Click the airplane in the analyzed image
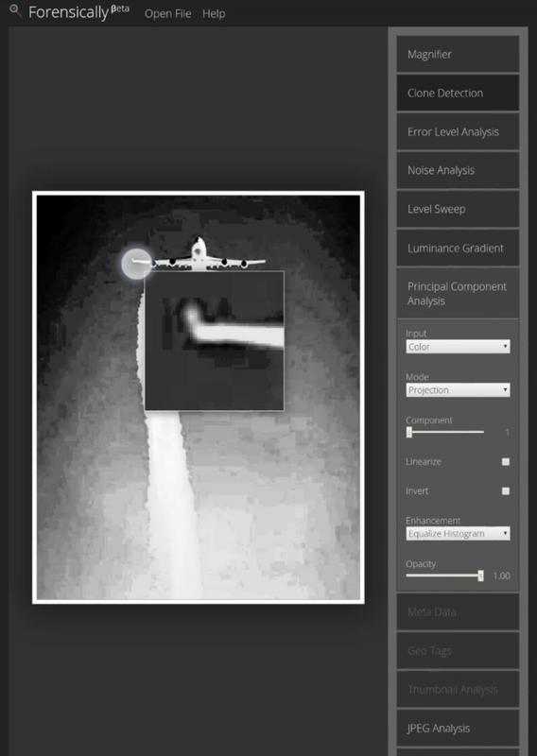 199,255
